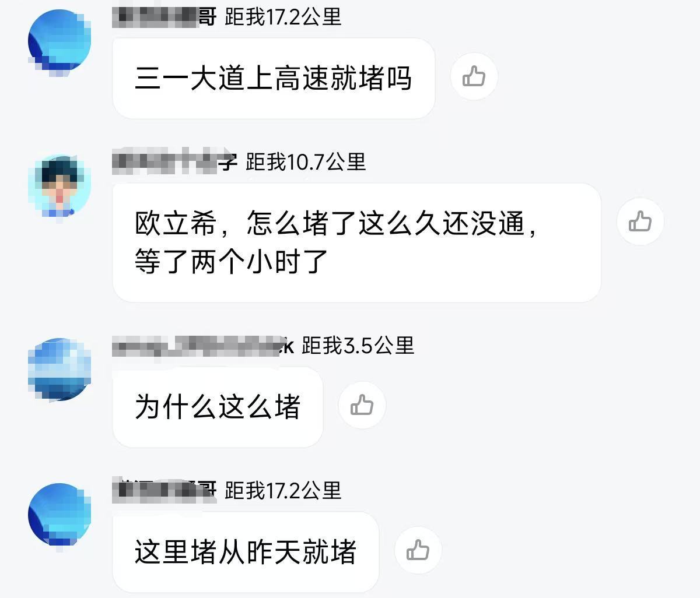Tap thumbs-up beside 为什么这么堵

pyautogui.click(x=362, y=405)
